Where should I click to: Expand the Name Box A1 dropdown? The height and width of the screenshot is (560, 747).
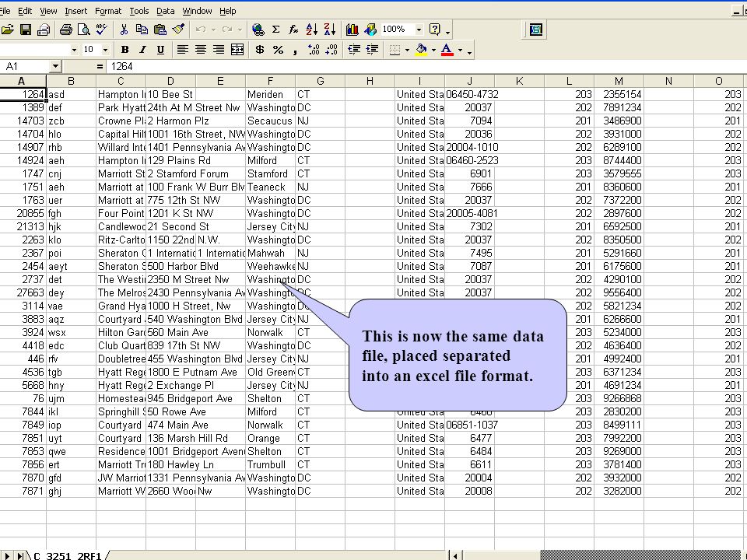[56, 66]
